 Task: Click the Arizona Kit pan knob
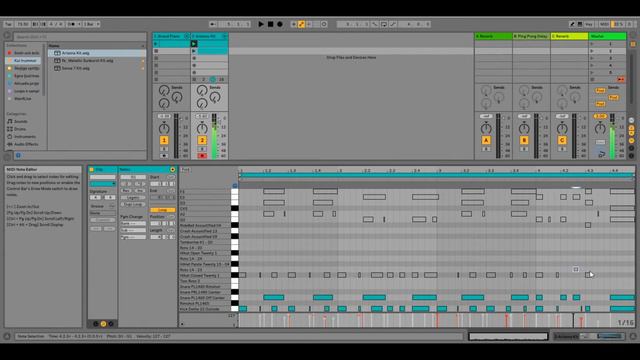pos(202,129)
